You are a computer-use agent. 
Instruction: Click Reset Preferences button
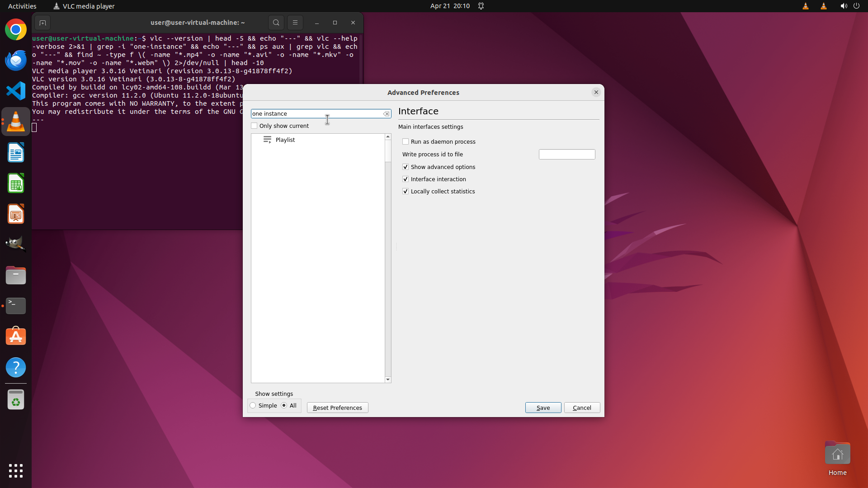click(x=337, y=408)
